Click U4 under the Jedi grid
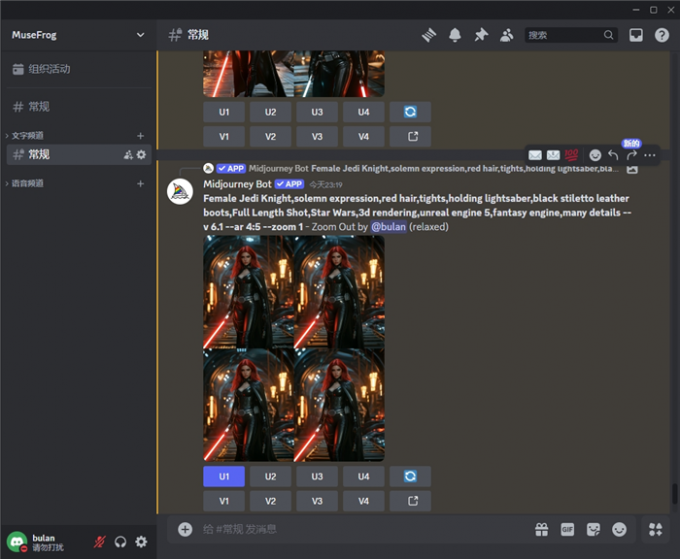Viewport: 680px width, 559px height. [363, 476]
